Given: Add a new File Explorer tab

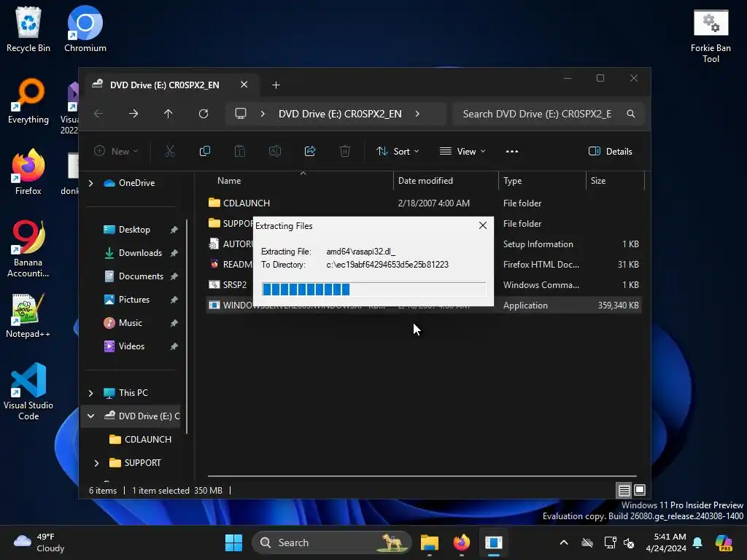Looking at the screenshot, I should pos(276,85).
